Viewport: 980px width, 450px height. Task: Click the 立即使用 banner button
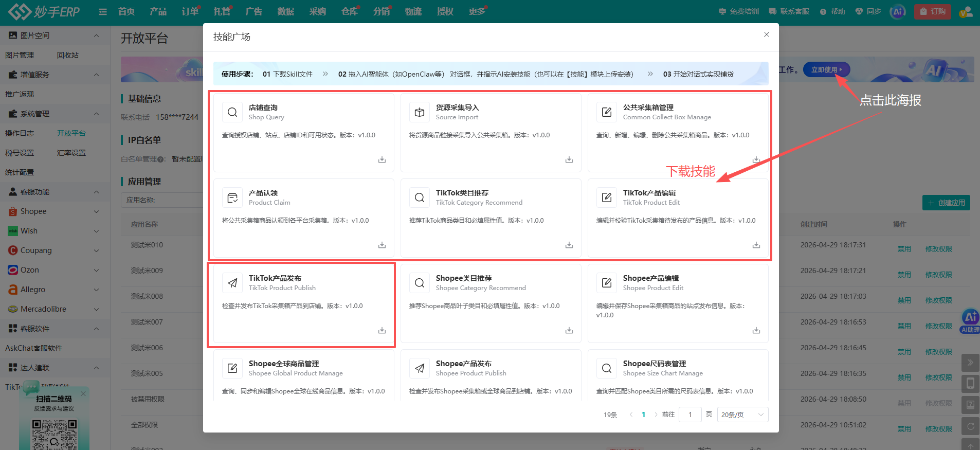pos(826,69)
